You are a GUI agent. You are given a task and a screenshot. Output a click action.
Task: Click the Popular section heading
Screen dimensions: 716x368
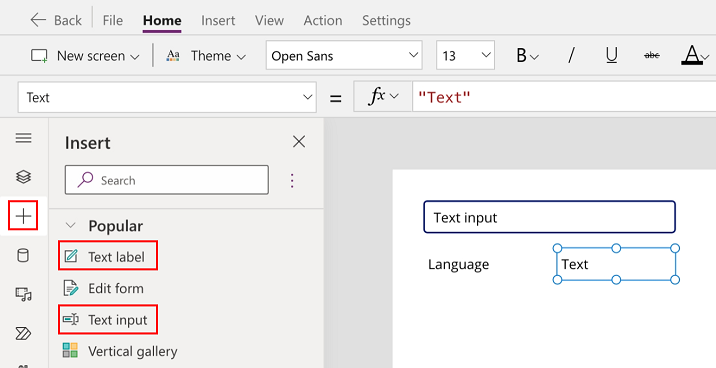116,226
